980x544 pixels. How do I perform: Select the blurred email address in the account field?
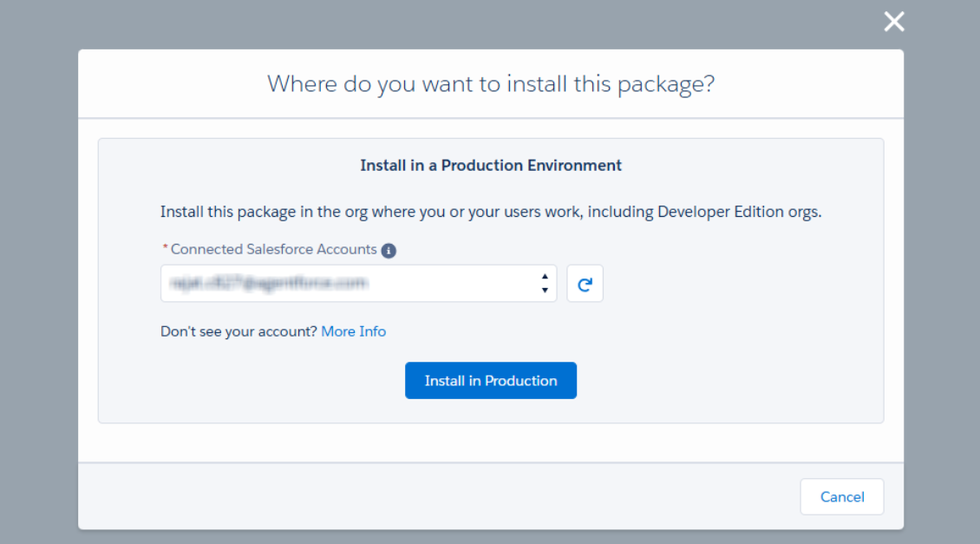tap(269, 284)
